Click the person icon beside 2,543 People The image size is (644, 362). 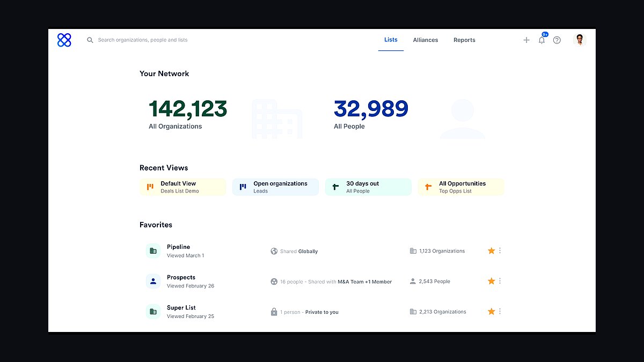click(x=413, y=281)
